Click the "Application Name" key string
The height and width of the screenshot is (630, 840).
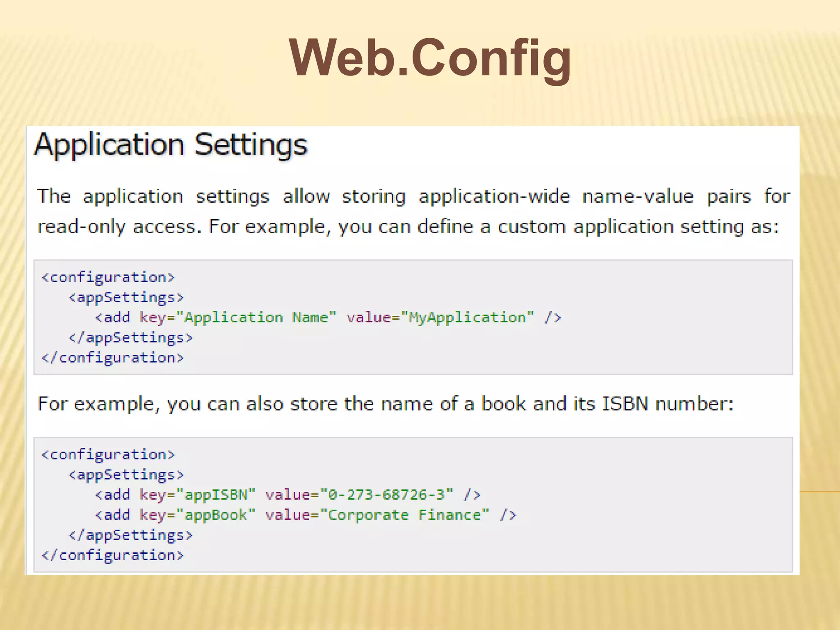[x=256, y=317]
